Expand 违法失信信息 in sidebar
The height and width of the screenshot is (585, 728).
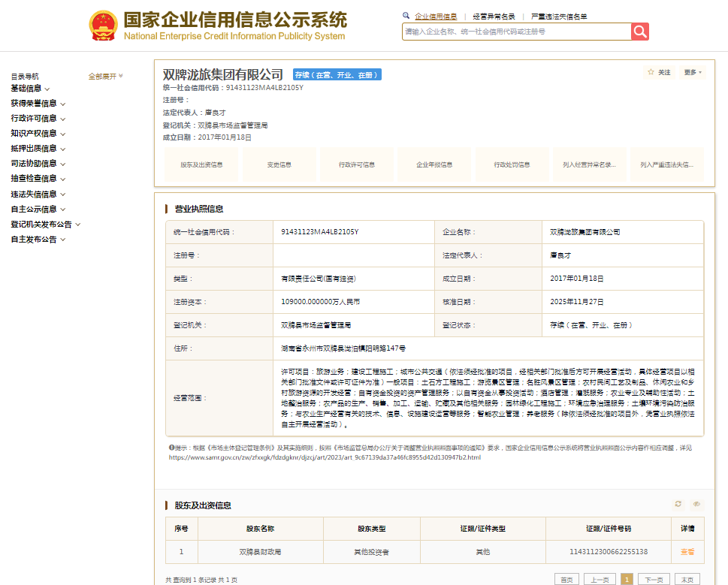(x=38, y=194)
